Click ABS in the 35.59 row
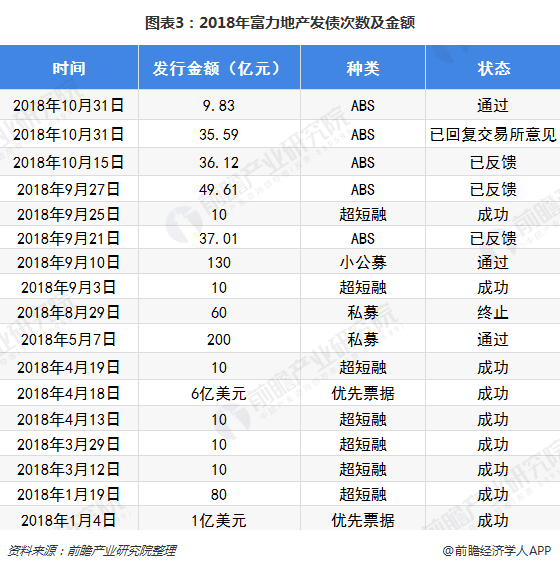The image size is (560, 569). tap(363, 135)
